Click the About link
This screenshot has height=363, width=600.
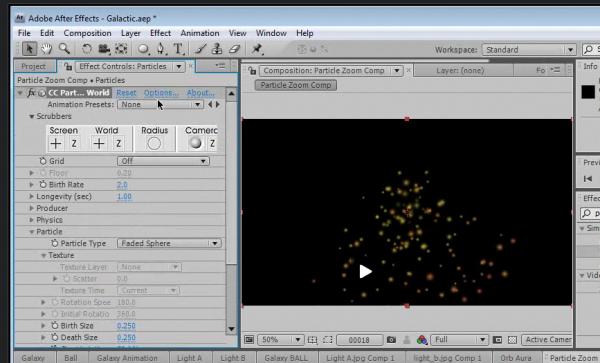pyautogui.click(x=200, y=93)
